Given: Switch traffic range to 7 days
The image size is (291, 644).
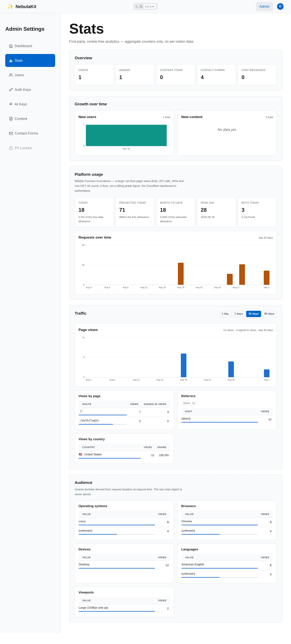Looking at the screenshot, I should point(239,314).
